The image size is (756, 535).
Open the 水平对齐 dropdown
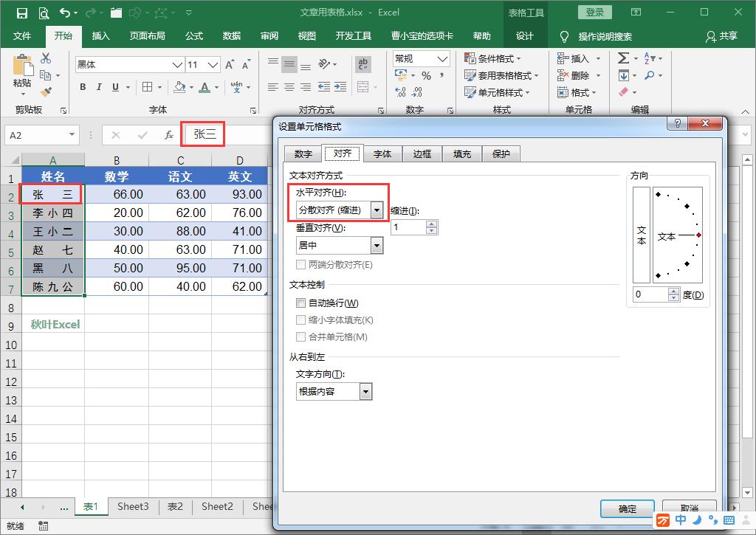tap(377, 210)
